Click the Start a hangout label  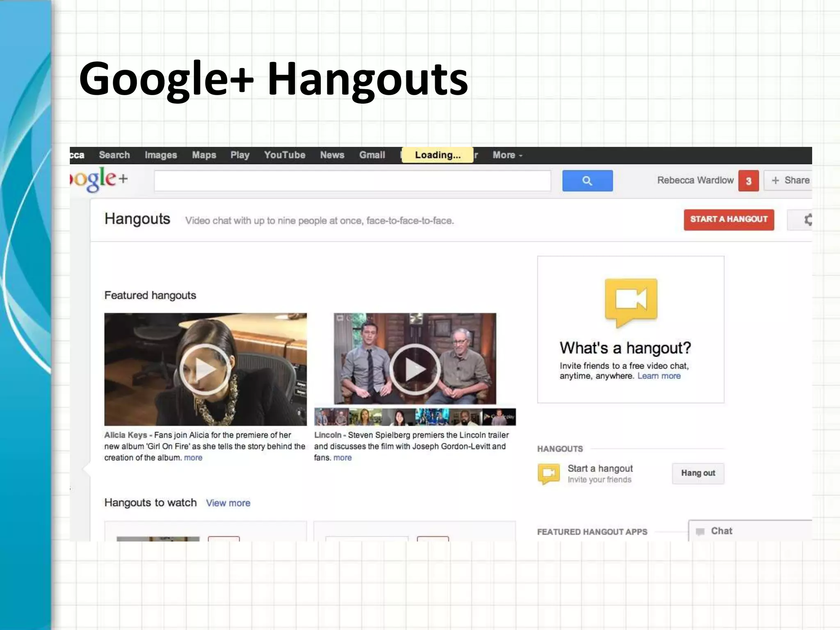[600, 468]
